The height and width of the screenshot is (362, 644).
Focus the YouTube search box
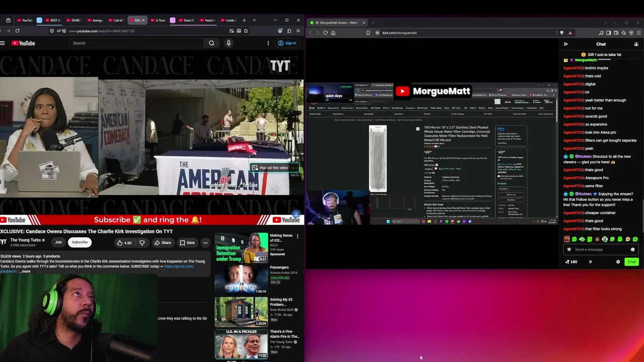[x=137, y=43]
